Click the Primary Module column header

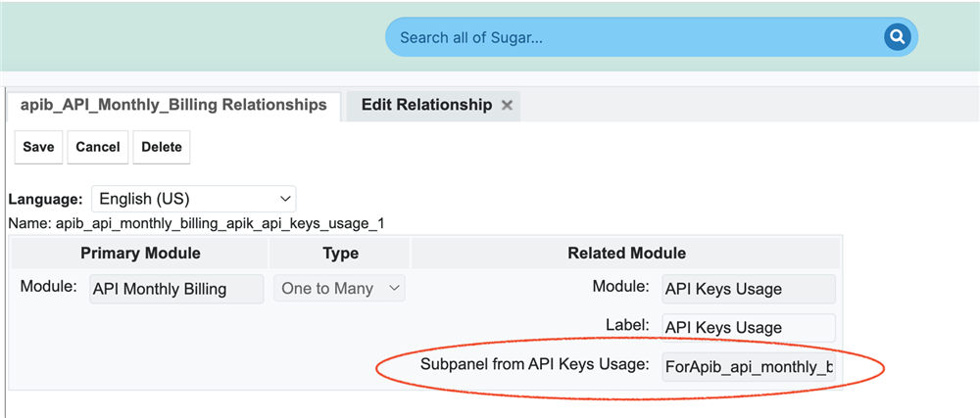(140, 254)
